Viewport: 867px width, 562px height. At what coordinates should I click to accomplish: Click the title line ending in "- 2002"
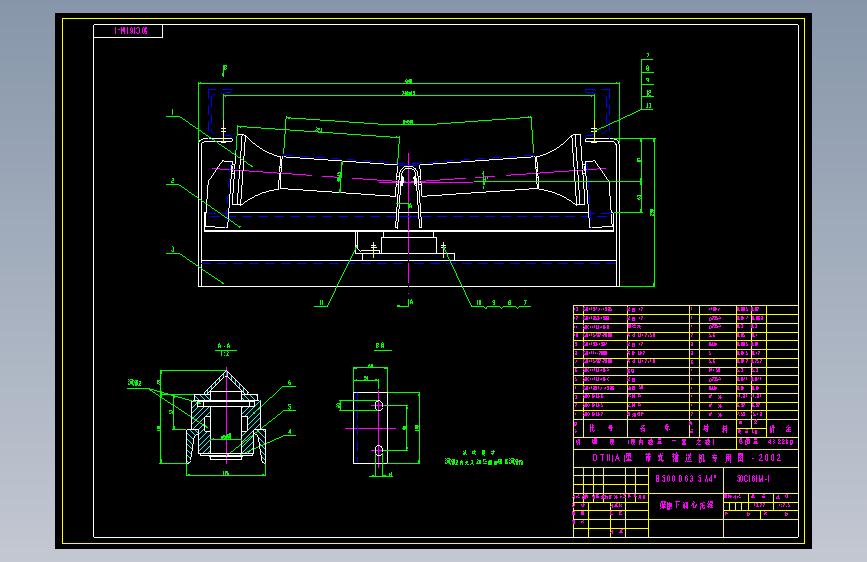point(687,457)
